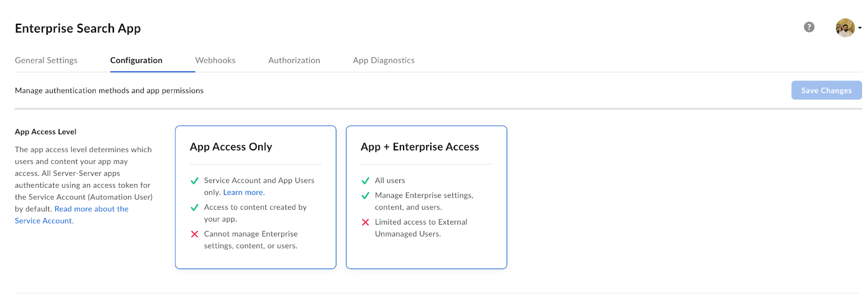Click the user profile avatar
This screenshot has width=868, height=298.
(x=845, y=28)
